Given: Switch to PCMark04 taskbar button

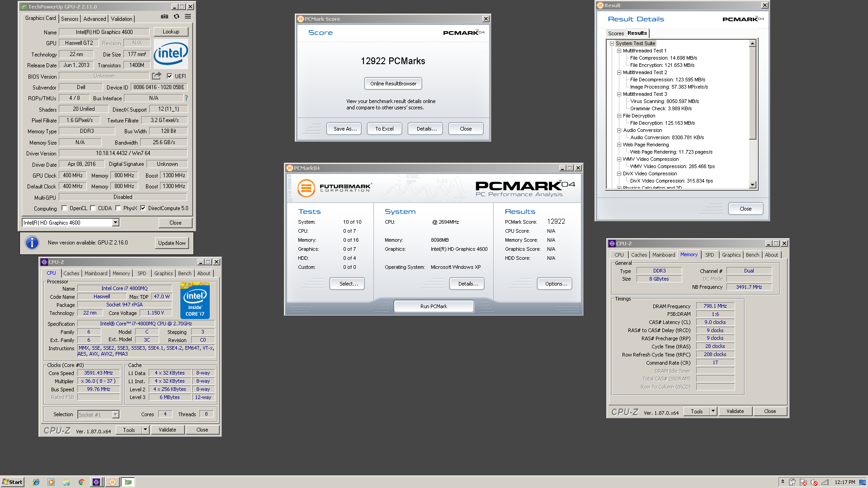Looking at the screenshot, I should 113,482.
